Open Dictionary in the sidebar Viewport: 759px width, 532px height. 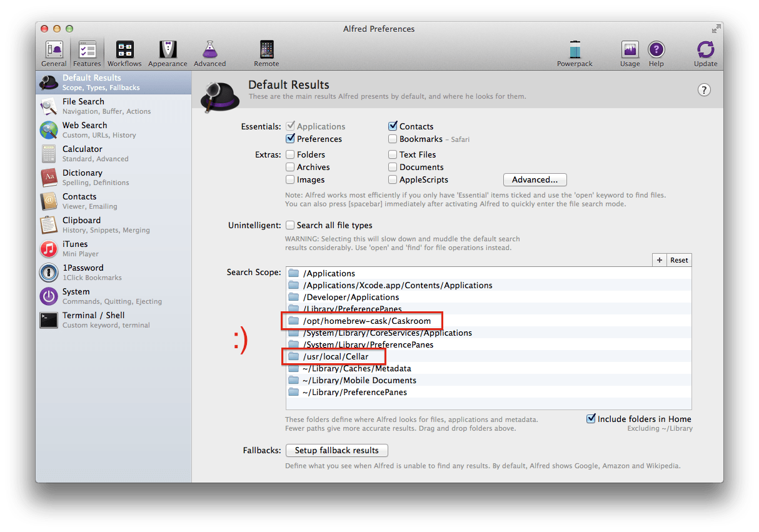[x=113, y=178]
